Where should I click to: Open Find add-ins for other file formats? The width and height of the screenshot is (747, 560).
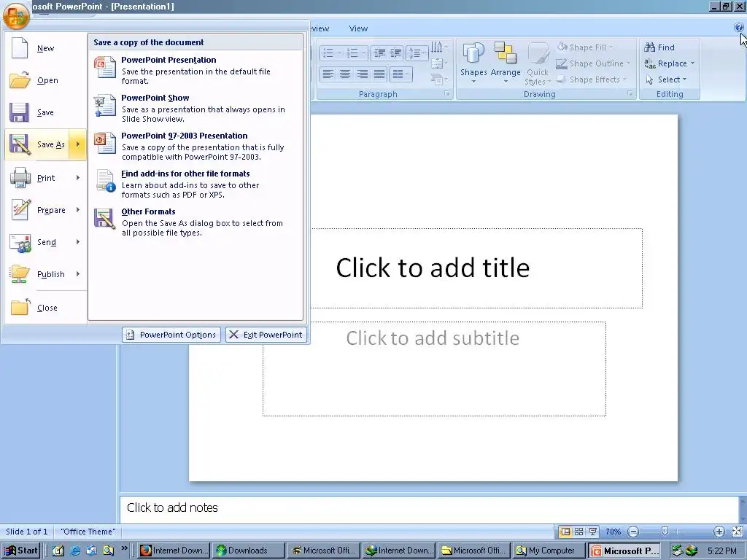(196, 184)
